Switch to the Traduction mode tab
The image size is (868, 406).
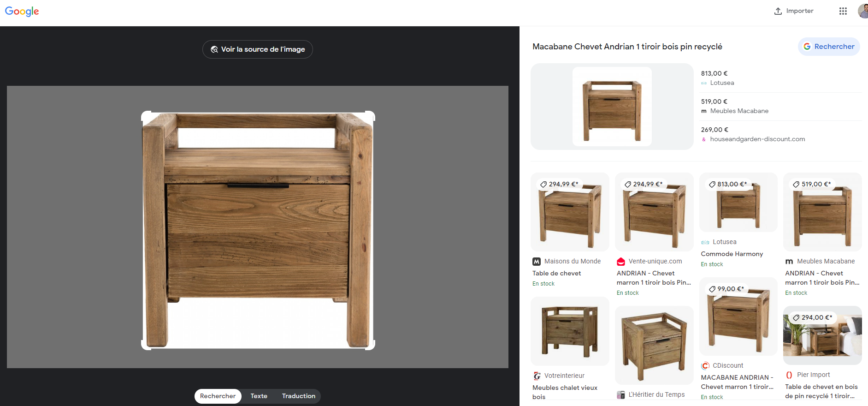pos(299,396)
